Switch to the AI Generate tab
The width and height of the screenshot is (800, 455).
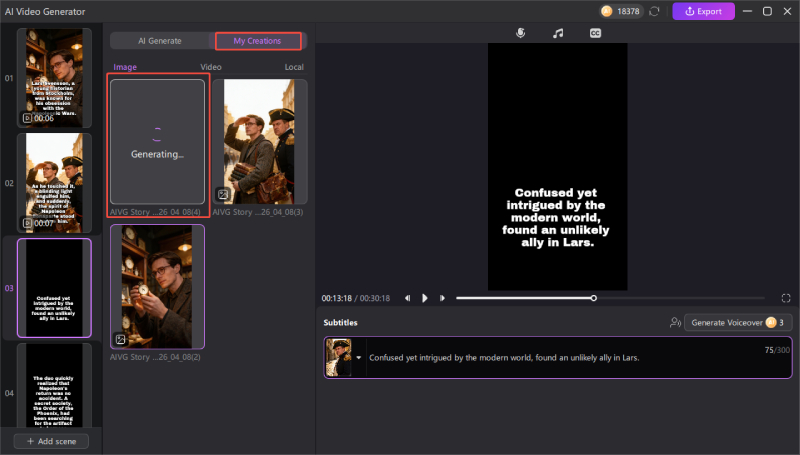click(x=158, y=41)
